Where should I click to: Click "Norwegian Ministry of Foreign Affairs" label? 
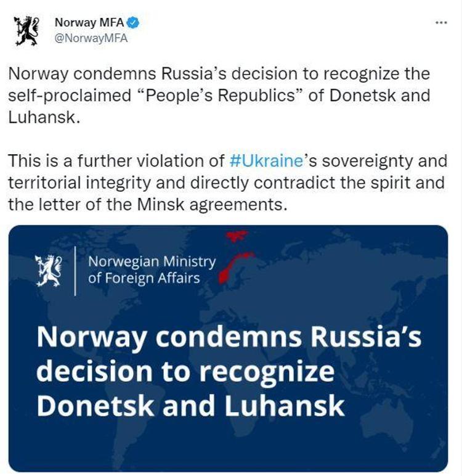point(152,270)
